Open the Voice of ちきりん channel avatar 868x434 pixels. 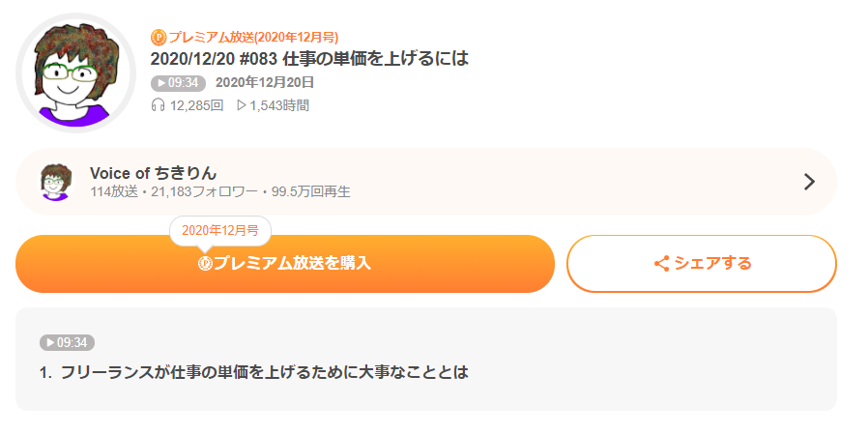click(x=55, y=182)
